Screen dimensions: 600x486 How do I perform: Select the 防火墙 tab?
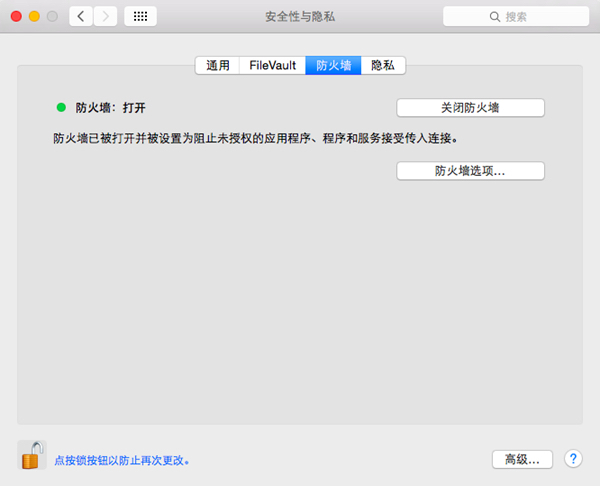coord(333,65)
